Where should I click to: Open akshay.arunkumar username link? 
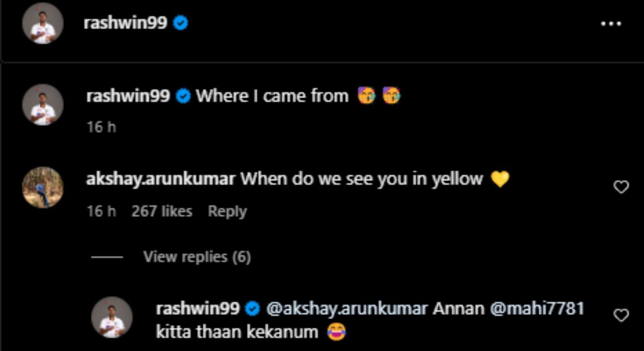(161, 179)
